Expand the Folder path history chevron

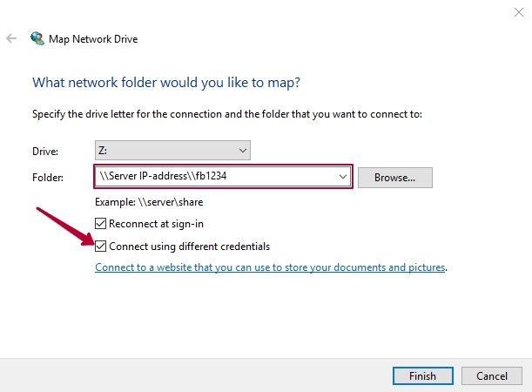tap(343, 177)
